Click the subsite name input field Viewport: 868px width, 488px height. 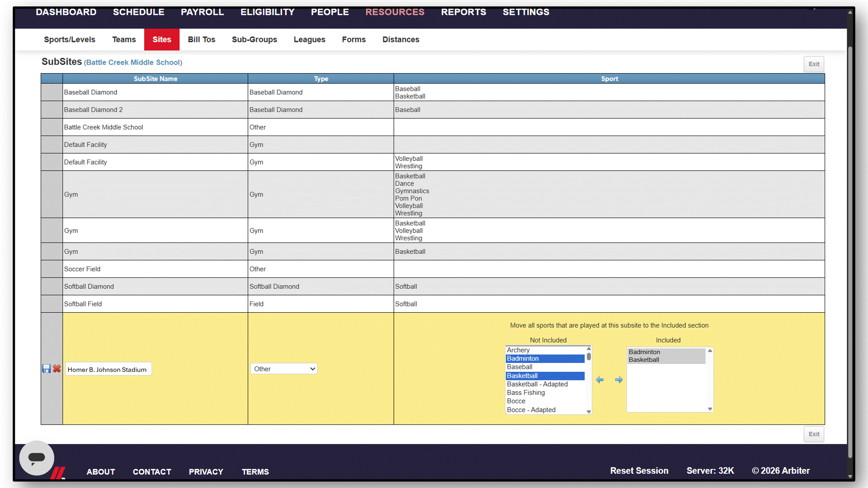click(108, 369)
